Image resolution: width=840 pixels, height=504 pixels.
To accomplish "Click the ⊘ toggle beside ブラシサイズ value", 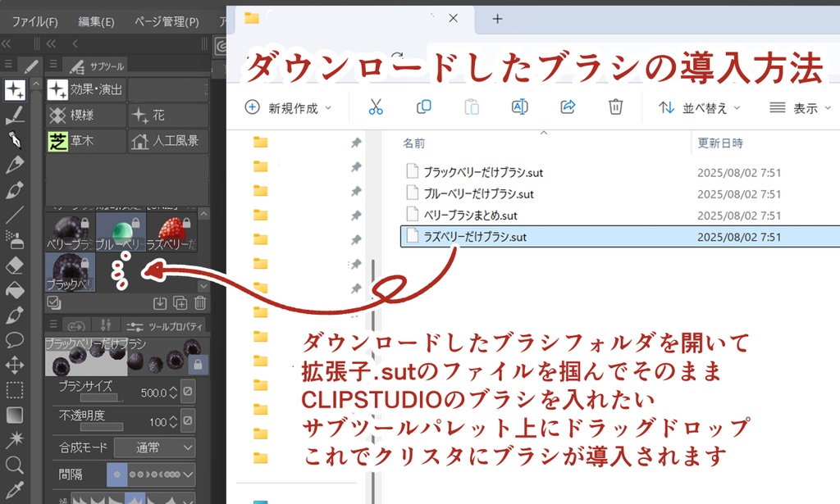I will (x=187, y=393).
